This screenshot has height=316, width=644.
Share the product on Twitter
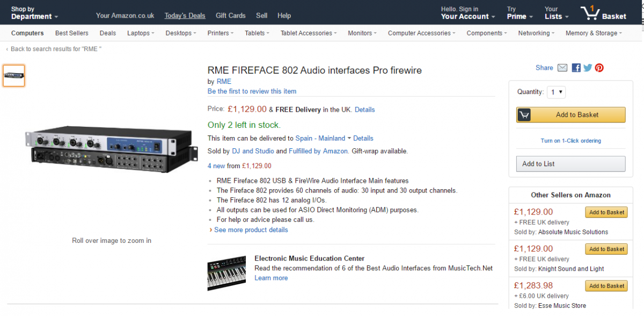coord(588,68)
